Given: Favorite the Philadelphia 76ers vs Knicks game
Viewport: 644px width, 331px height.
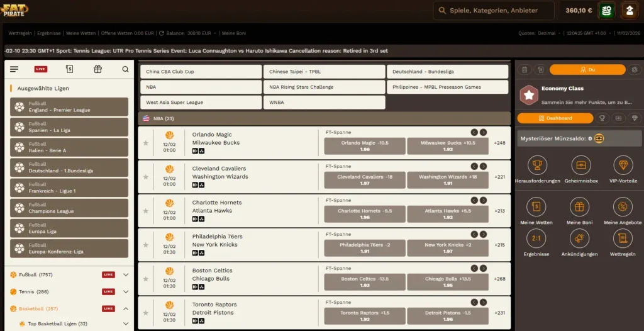Looking at the screenshot, I should 145,245.
